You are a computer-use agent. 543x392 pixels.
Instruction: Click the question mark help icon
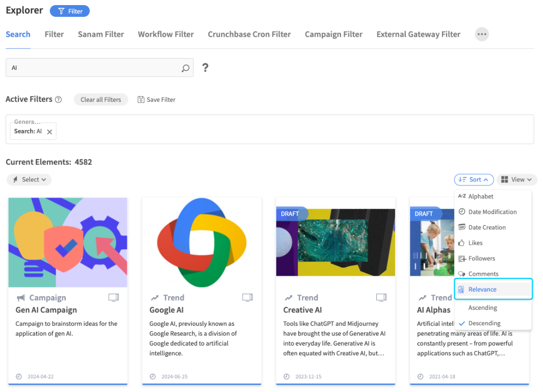(x=205, y=68)
